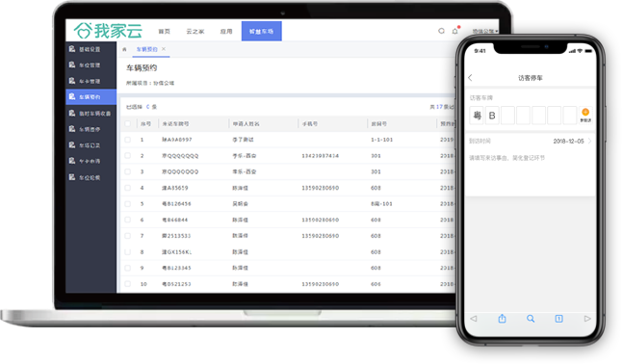622x364 pixels.
Task: Click the 我家云 logo
Action: pos(108,31)
